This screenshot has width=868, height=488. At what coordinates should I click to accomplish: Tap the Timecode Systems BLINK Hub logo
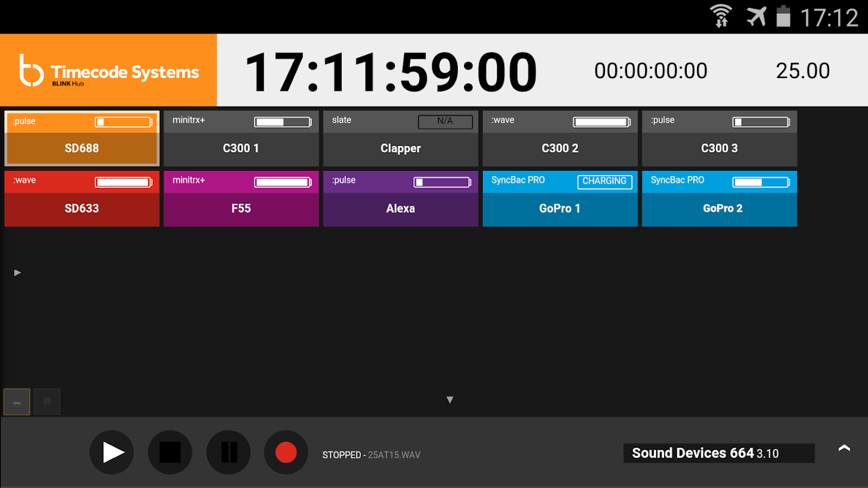pos(109,70)
